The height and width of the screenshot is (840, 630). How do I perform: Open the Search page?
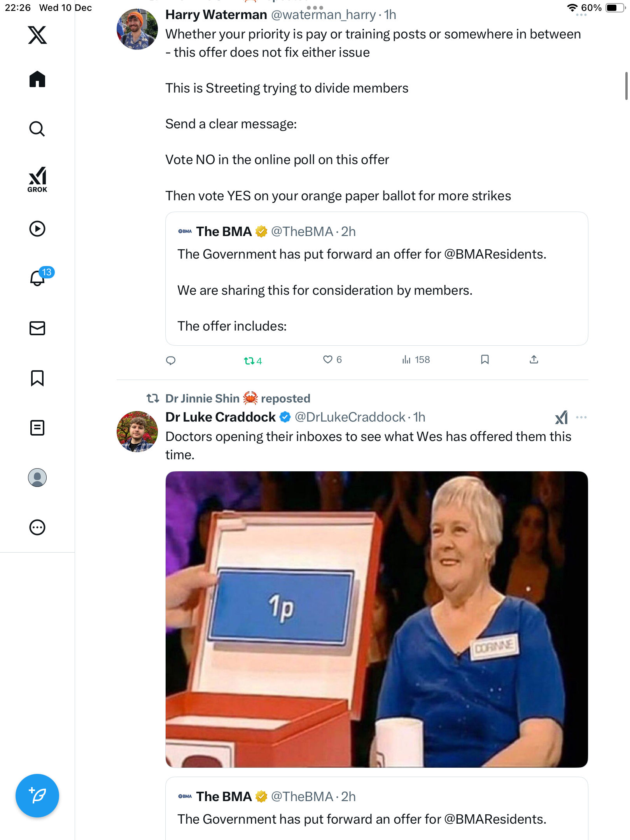tap(37, 129)
